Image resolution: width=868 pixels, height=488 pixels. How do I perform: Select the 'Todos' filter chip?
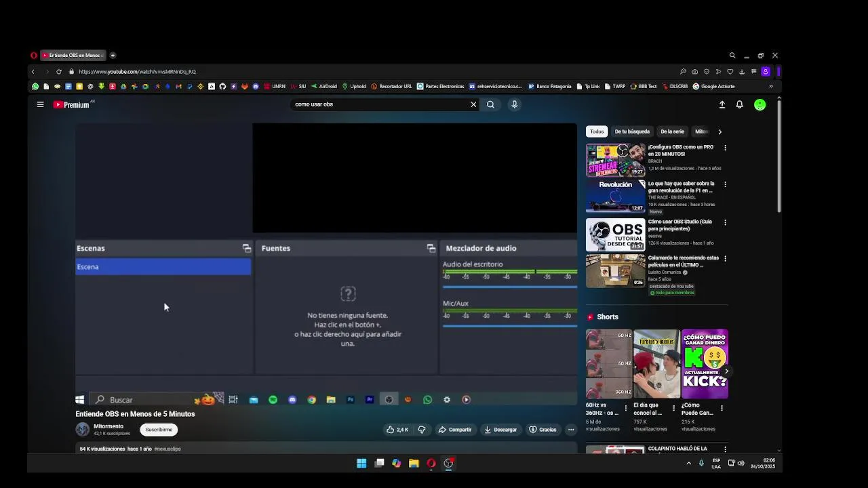click(x=597, y=131)
